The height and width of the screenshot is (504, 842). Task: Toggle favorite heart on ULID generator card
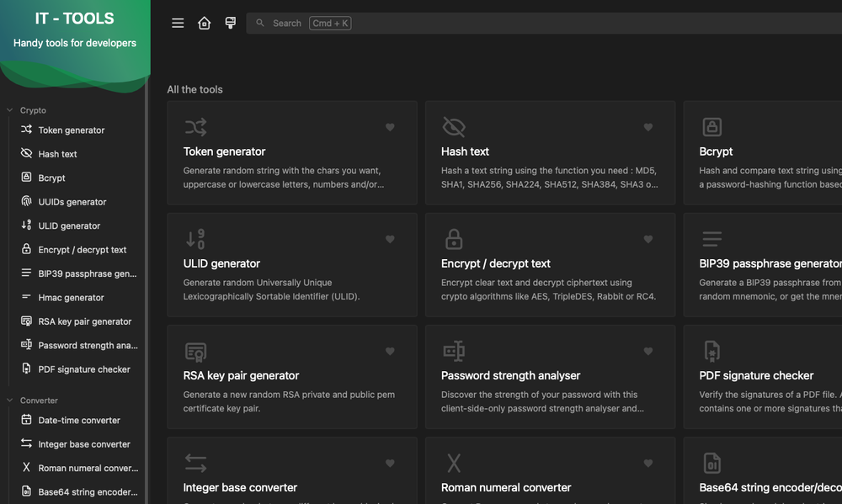click(x=390, y=239)
